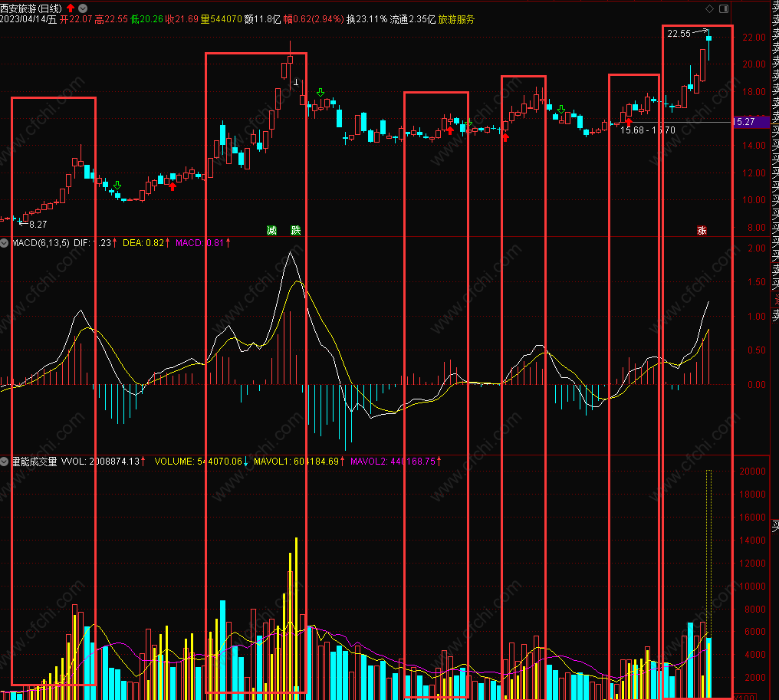Click the VOLUME: 544070.06 value

199,462
